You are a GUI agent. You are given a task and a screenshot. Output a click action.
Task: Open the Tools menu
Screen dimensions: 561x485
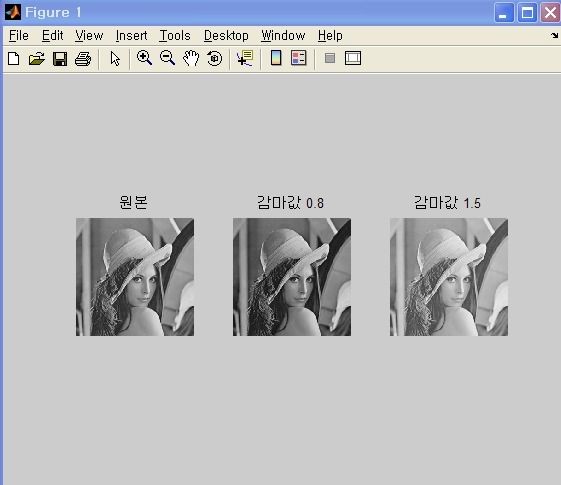(x=175, y=35)
